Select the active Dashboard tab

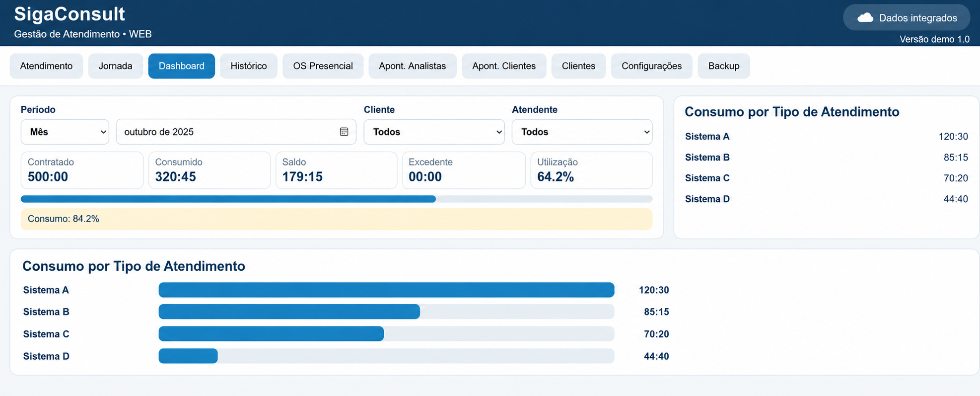click(182, 66)
